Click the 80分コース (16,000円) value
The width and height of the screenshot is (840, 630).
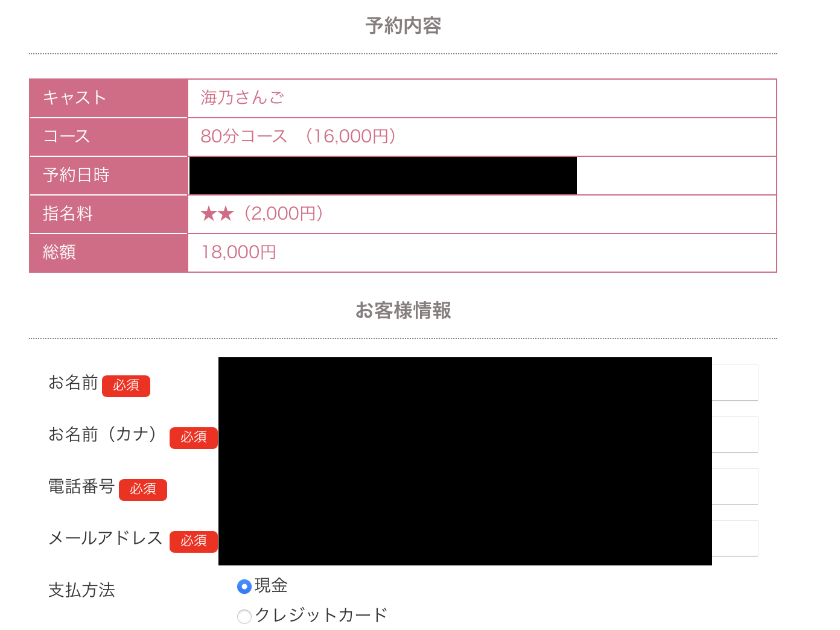point(298,136)
